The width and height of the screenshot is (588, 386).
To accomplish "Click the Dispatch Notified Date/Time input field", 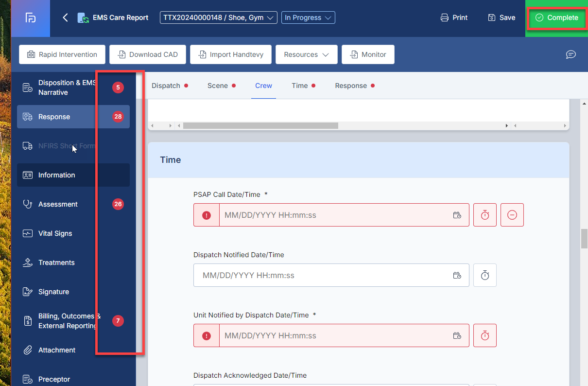I will pyautogui.click(x=331, y=275).
